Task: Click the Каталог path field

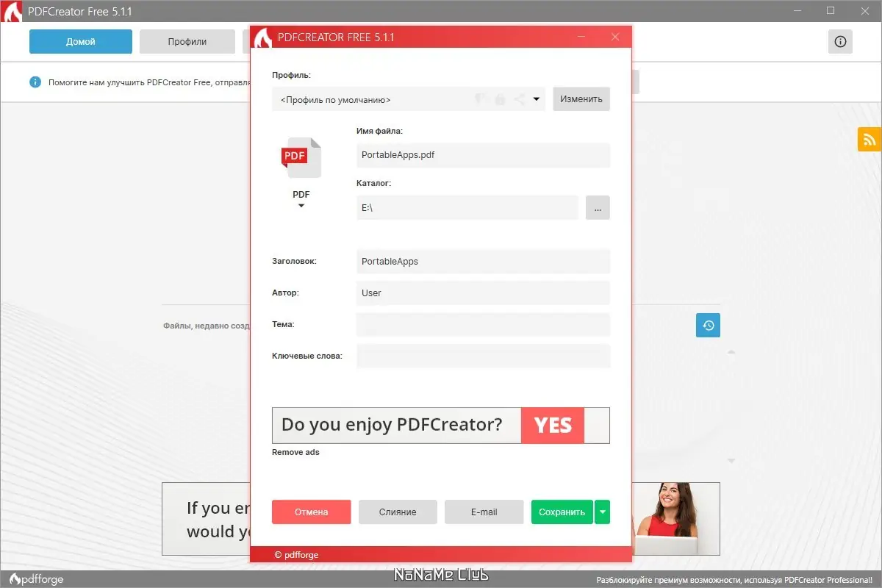Action: pyautogui.click(x=467, y=208)
